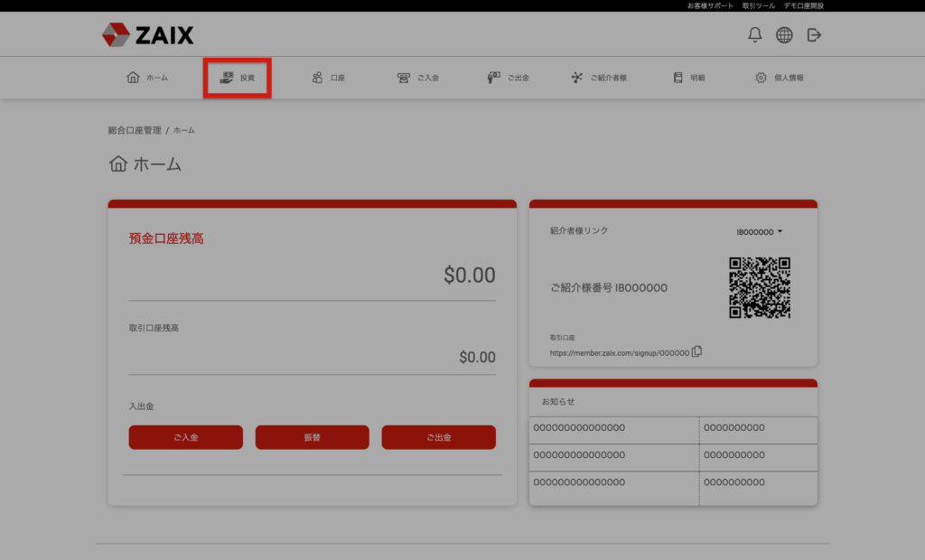
Task: Click the notification bell icon
Action: click(x=755, y=35)
